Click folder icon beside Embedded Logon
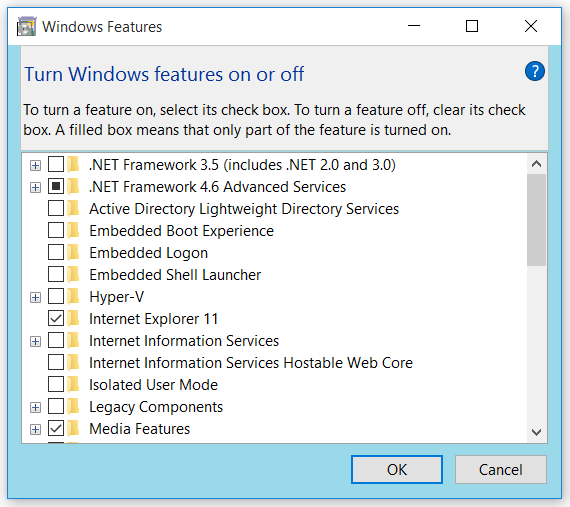The width and height of the screenshot is (570, 507). coord(73,253)
